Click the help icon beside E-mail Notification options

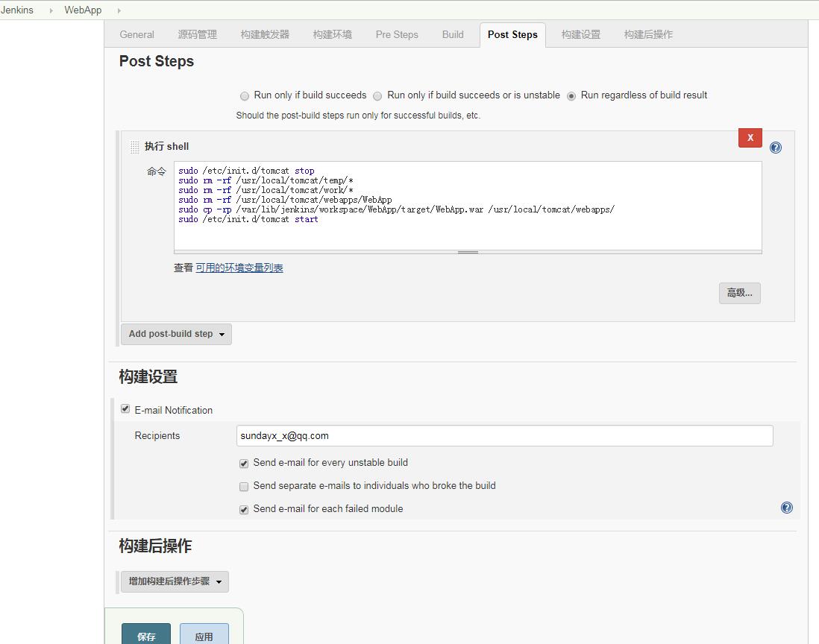tap(786, 508)
